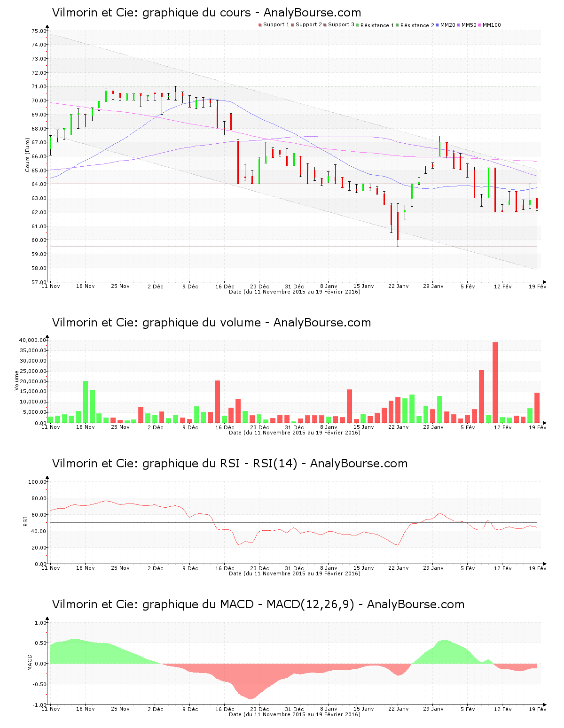Click the 25,000.00 value on volume axis
564x728 pixels.
point(33,371)
